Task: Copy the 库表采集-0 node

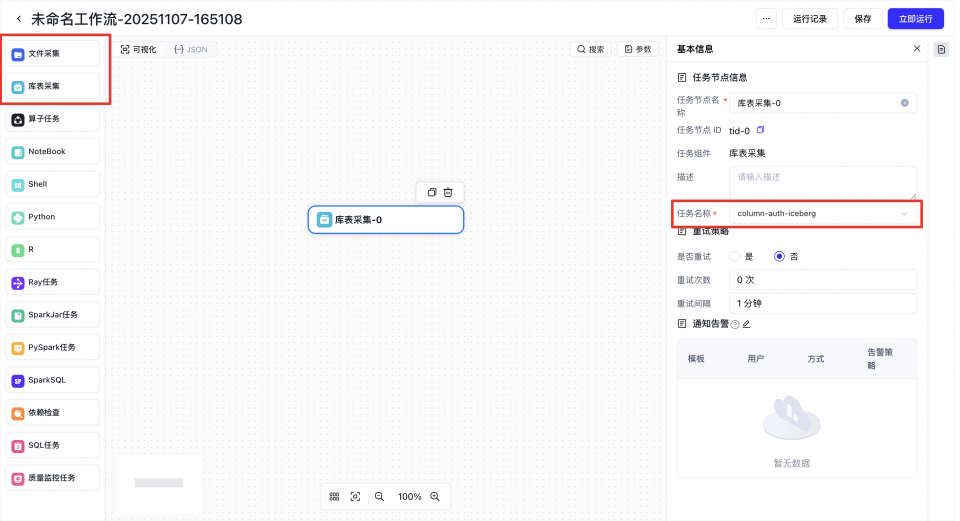Action: pos(432,192)
